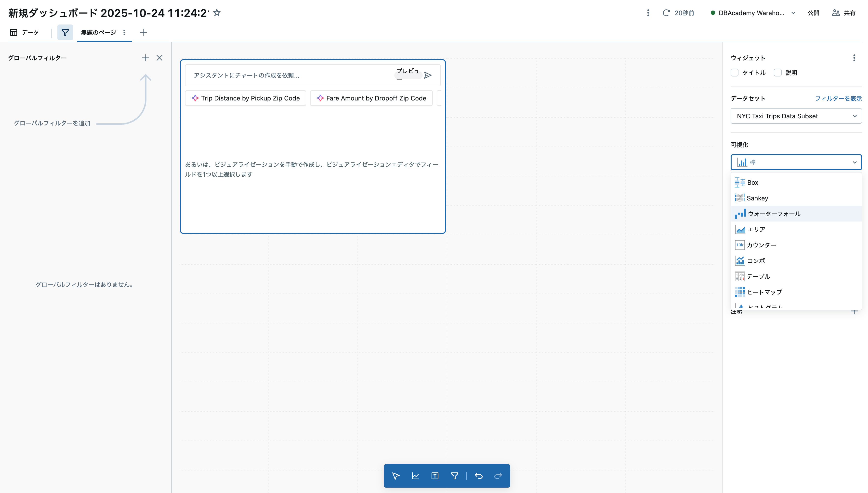Image resolution: width=868 pixels, height=493 pixels.
Task: Enable the 説明 checkbox in the widget panel
Action: click(x=777, y=73)
